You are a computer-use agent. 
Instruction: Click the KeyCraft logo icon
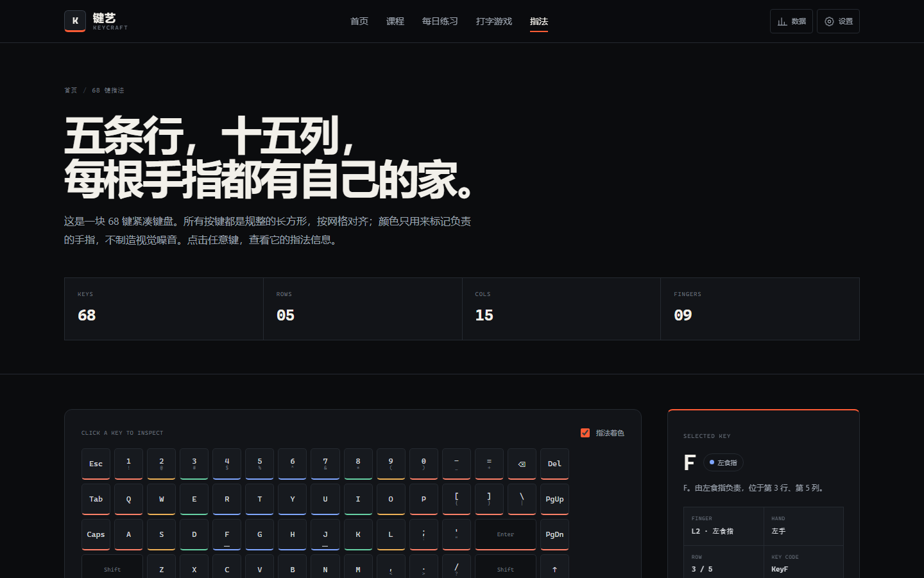click(x=75, y=21)
